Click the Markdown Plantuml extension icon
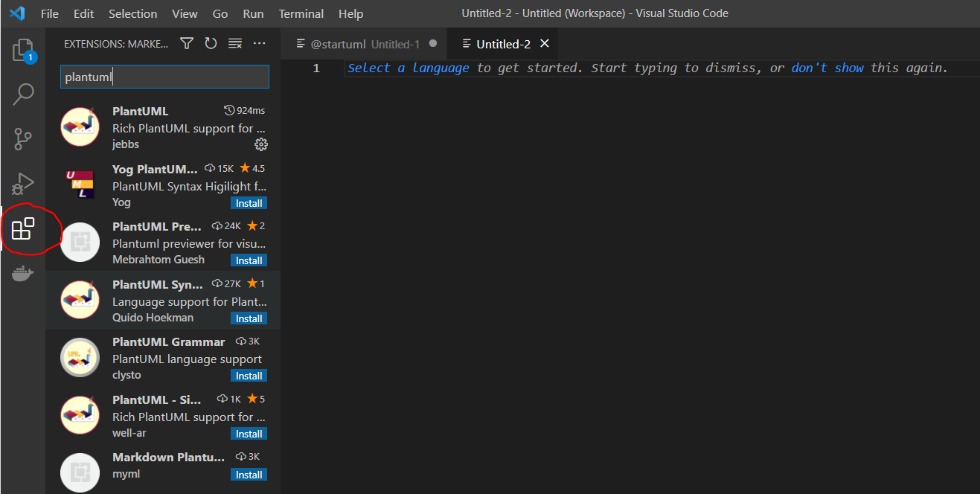This screenshot has width=980, height=494. [80, 472]
